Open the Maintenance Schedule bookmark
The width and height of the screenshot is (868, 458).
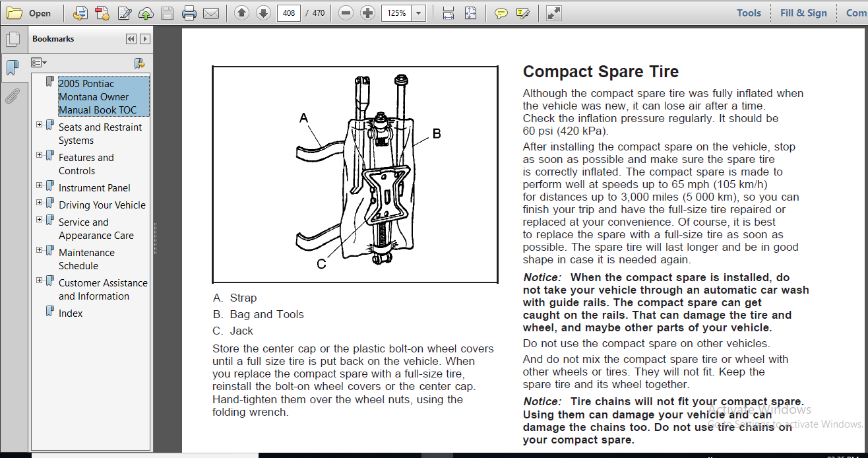86,259
